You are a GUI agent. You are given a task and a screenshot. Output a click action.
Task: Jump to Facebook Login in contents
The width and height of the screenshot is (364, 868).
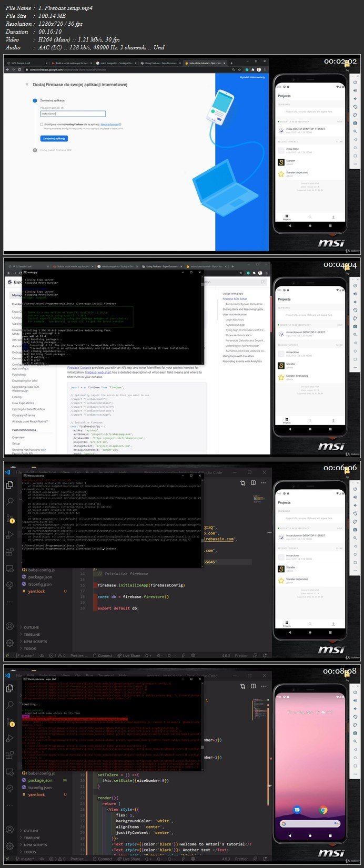pyautogui.click(x=235, y=325)
